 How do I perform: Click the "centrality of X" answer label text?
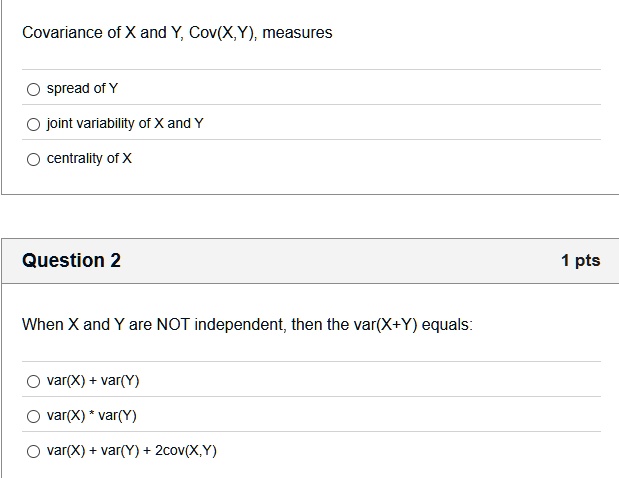(x=89, y=158)
